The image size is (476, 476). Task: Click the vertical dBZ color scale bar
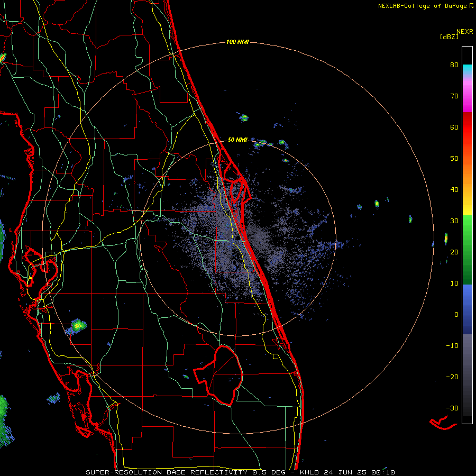(467, 235)
